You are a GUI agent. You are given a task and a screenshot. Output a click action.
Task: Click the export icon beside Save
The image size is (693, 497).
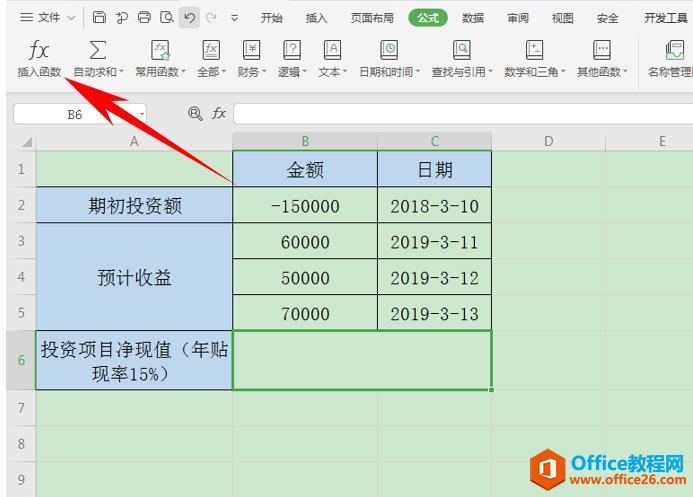click(x=122, y=18)
